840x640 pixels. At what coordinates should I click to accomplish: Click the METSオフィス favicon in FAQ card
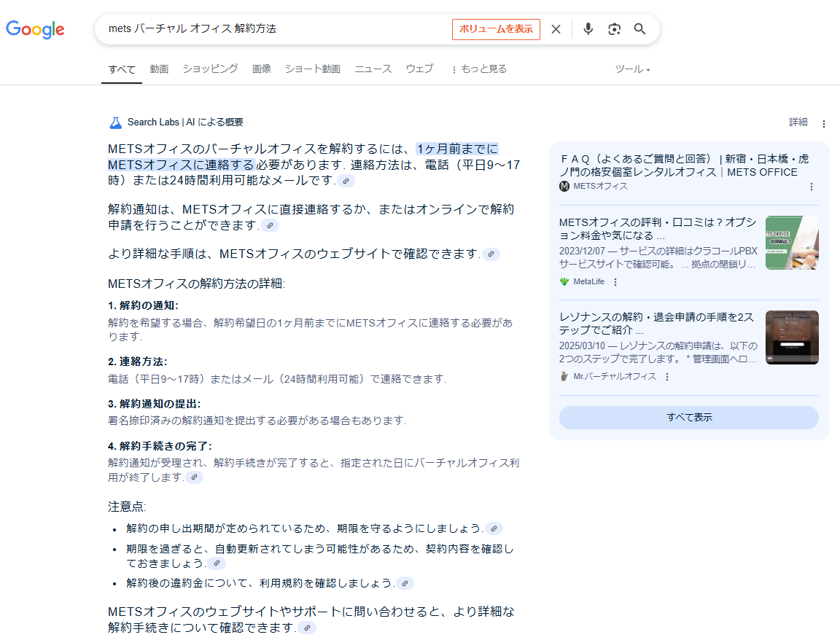coord(564,187)
